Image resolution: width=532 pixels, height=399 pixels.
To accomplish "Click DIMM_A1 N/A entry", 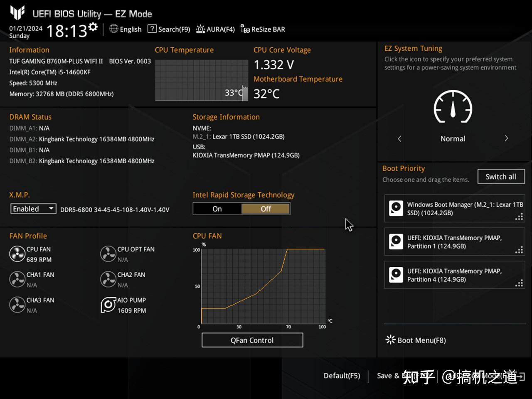I will 30,128.
